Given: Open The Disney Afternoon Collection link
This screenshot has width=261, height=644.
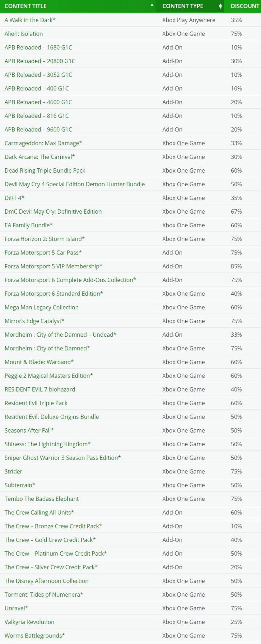Looking at the screenshot, I should point(46,581).
